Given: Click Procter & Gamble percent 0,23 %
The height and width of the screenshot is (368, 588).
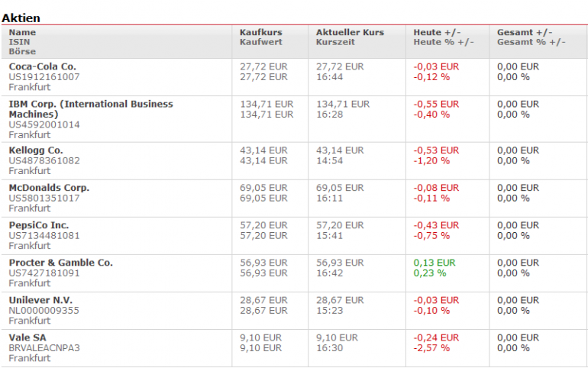Looking at the screenshot, I should (x=430, y=273).
